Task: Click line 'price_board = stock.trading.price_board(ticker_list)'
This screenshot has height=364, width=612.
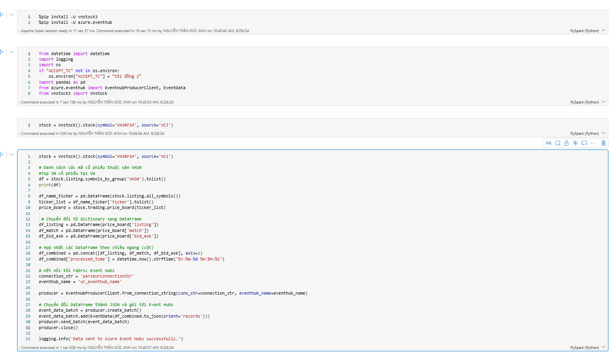Action: tap(102, 208)
